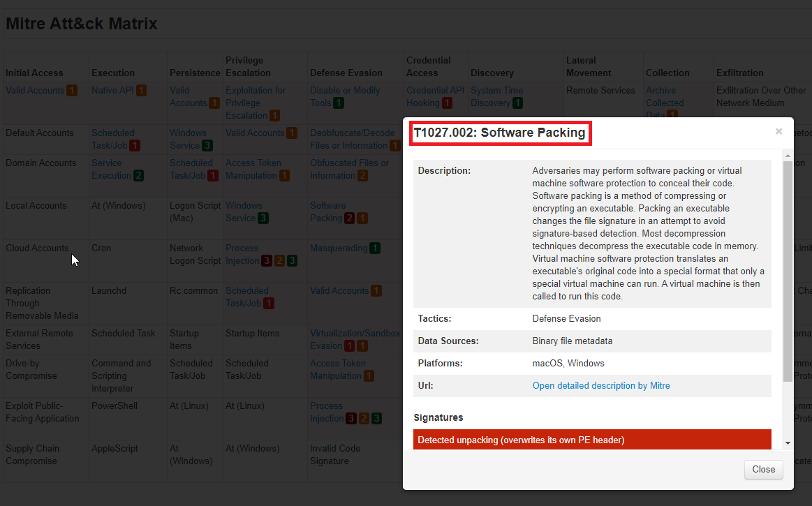This screenshot has width=812, height=506.
Task: Click the green "1" badge on Masquerading
Action: (375, 248)
